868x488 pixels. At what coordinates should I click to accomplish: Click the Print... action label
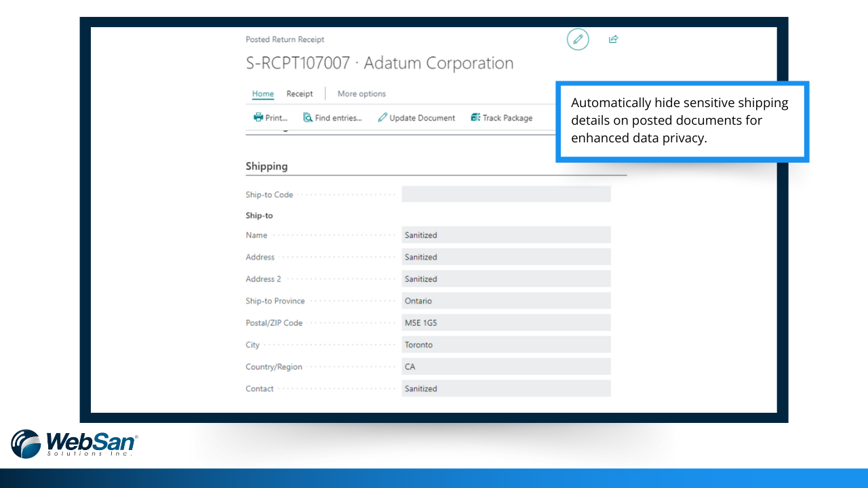click(x=277, y=118)
